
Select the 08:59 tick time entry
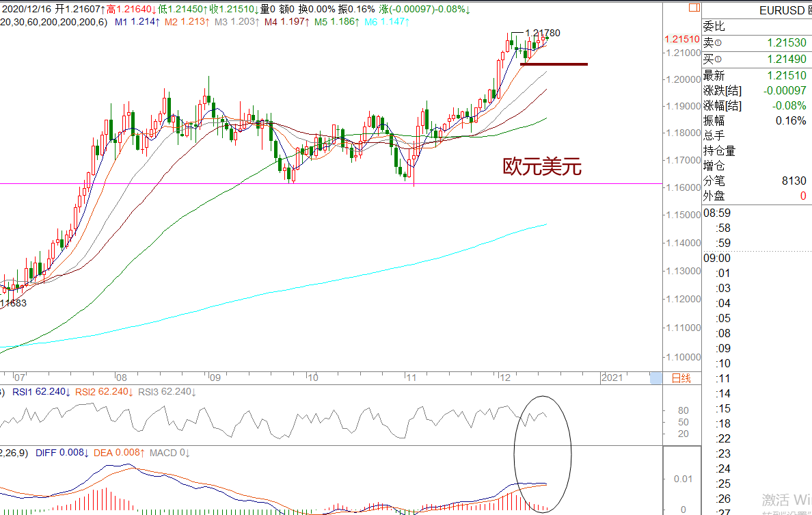717,213
